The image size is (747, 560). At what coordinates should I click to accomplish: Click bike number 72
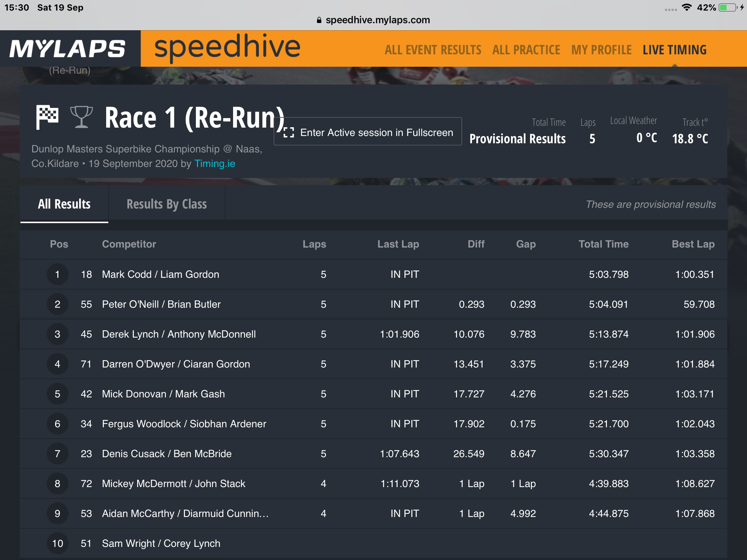click(x=86, y=483)
